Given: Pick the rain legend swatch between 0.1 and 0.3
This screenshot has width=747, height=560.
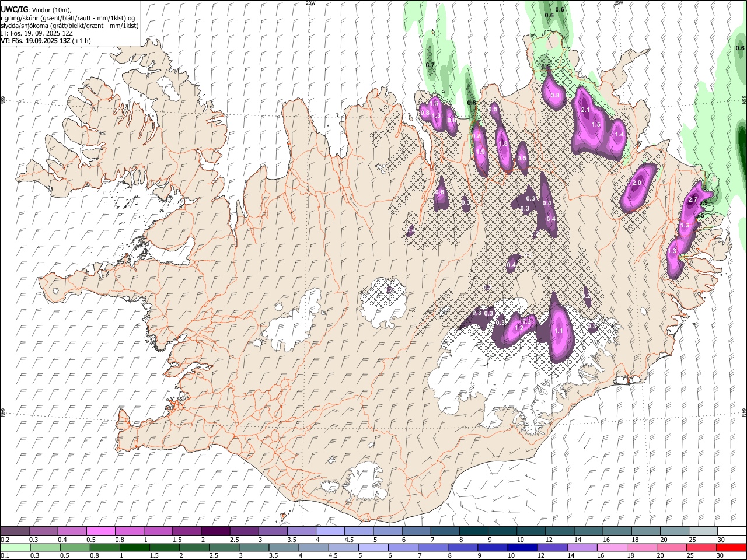Looking at the screenshot, I should point(15,547).
